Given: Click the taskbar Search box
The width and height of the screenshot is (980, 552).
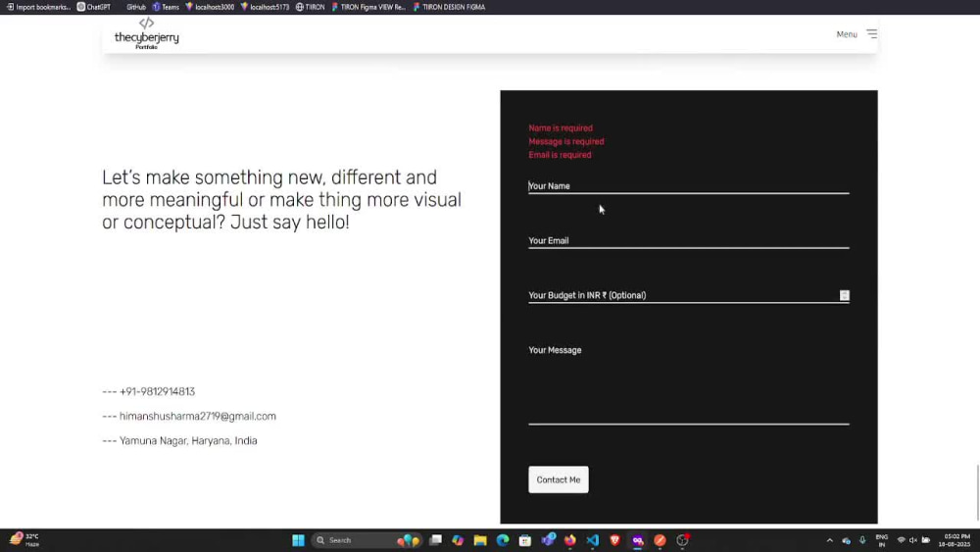Looking at the screenshot, I should (x=367, y=540).
